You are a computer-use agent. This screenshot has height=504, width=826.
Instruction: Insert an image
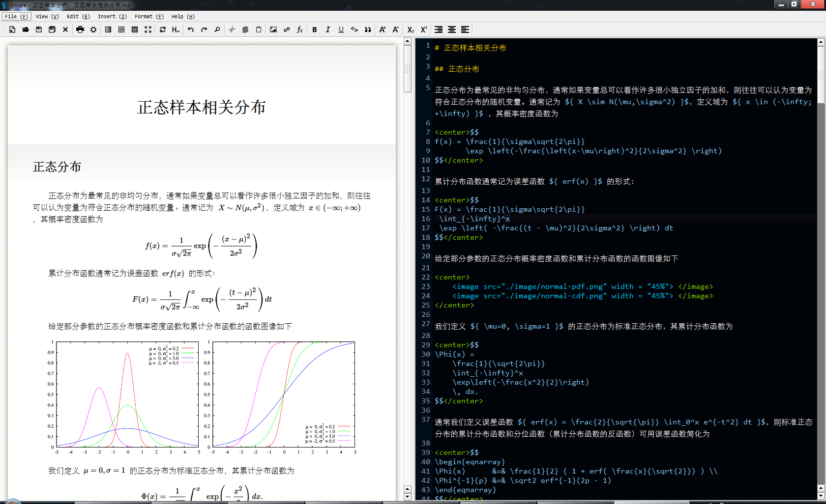[273, 29]
